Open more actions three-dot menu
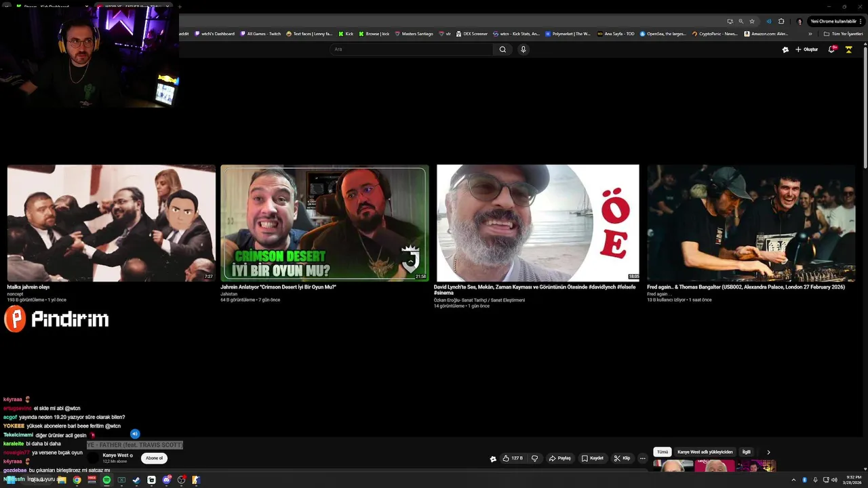This screenshot has width=868, height=488. pyautogui.click(x=643, y=458)
